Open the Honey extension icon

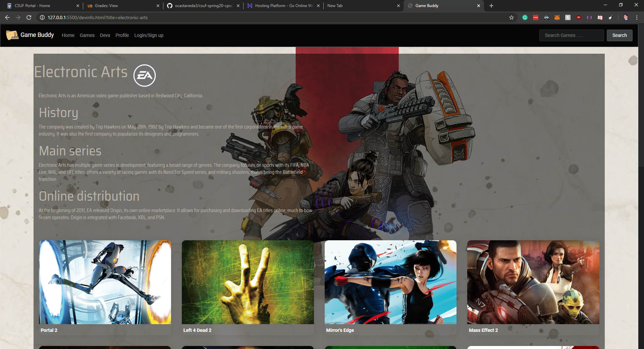[568, 17]
